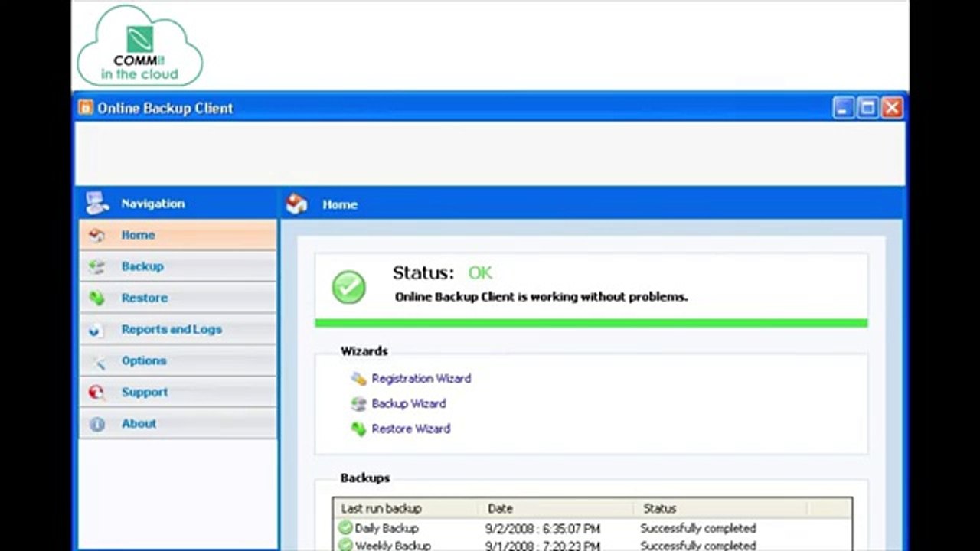Close the Online Backup Client window

(x=892, y=108)
